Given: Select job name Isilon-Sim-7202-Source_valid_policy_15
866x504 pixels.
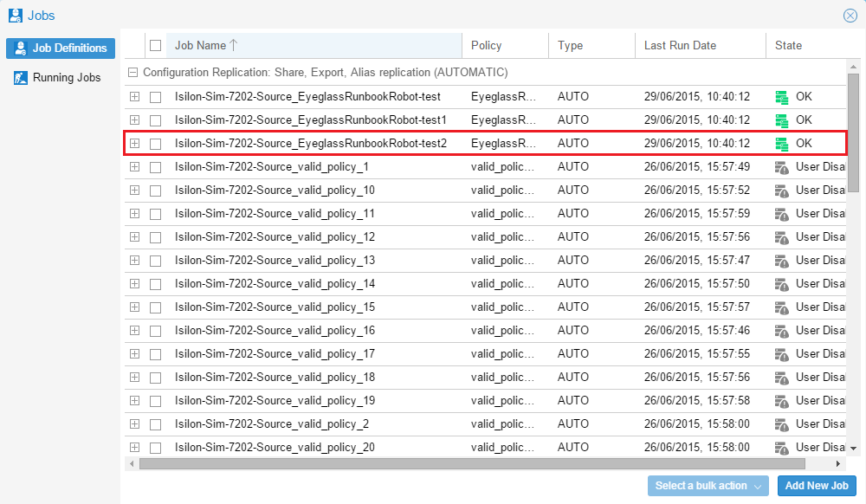Looking at the screenshot, I should click(x=275, y=307).
